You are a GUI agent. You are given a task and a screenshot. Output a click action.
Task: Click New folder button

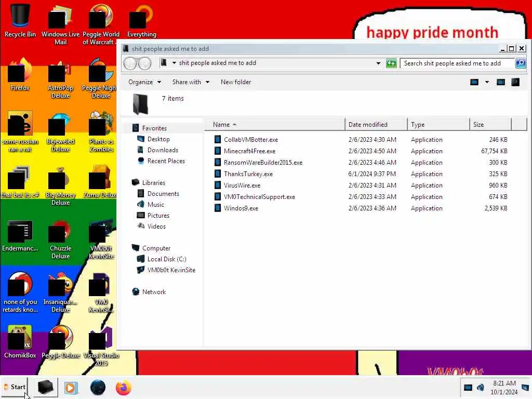coord(236,82)
